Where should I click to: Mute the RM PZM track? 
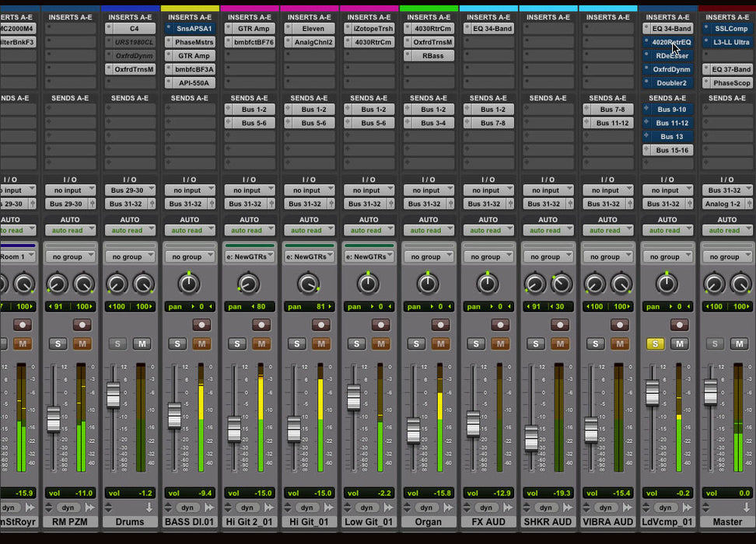coord(82,343)
